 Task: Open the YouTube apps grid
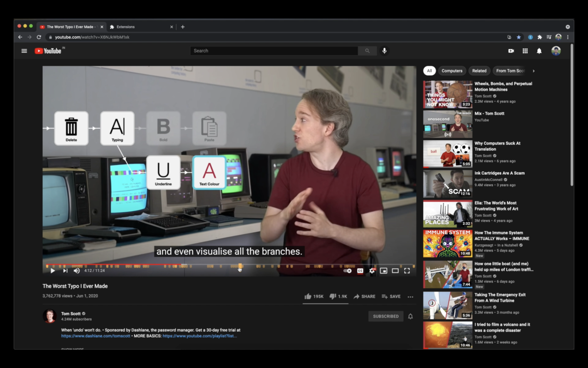[525, 51]
